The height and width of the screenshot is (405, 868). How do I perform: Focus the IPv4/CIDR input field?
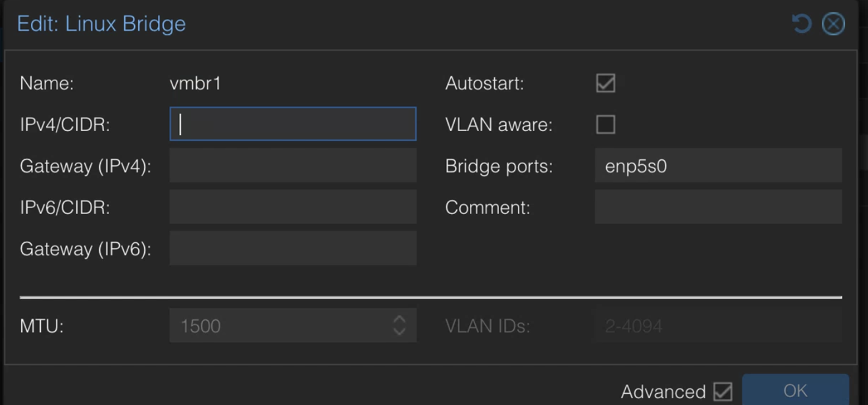tap(293, 124)
